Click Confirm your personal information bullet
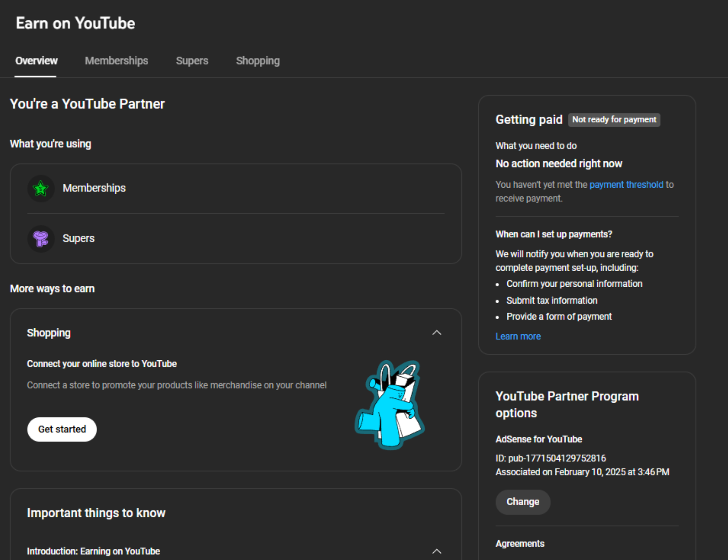This screenshot has height=560, width=728. coord(574,284)
